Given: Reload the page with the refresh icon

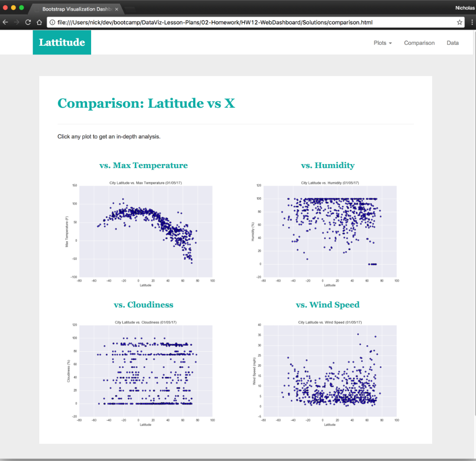Looking at the screenshot, I should click(28, 22).
